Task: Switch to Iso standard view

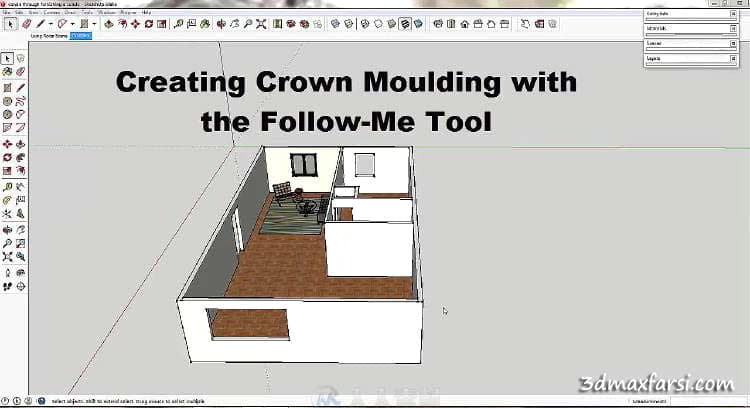Action: click(x=438, y=23)
